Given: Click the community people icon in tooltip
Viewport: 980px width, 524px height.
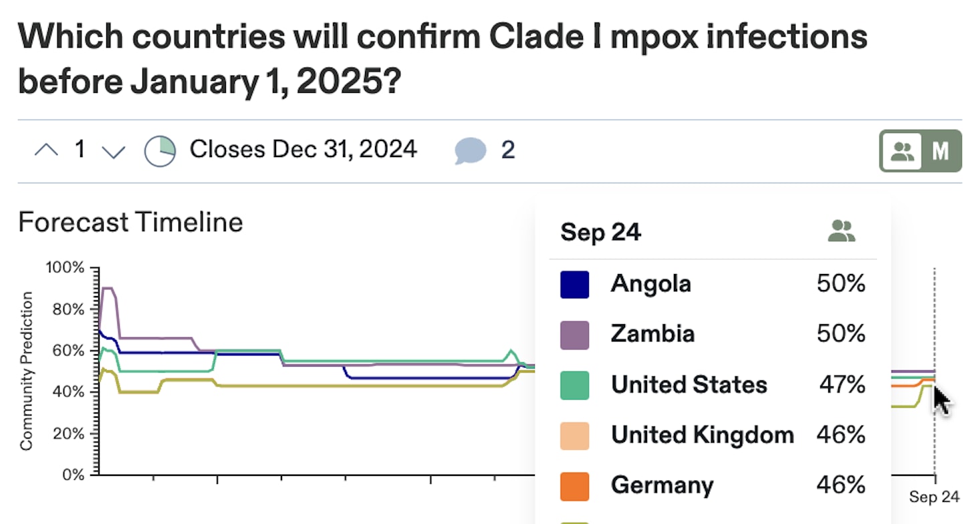Looking at the screenshot, I should 842,232.
